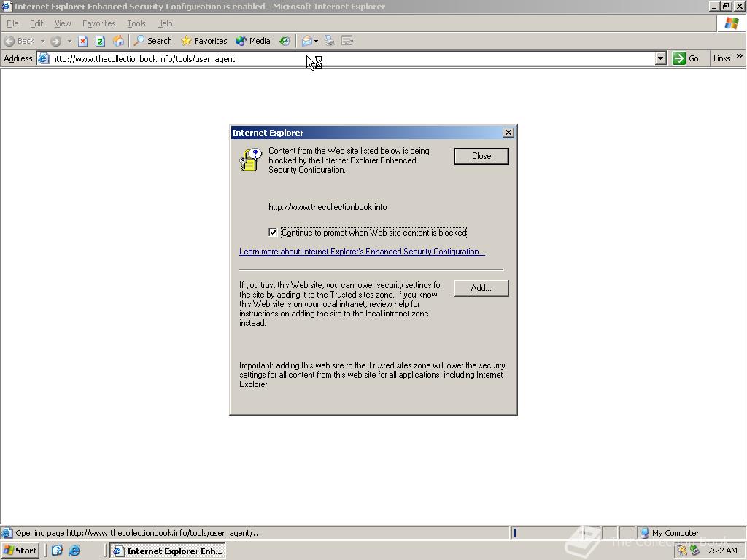Open the Help menu
This screenshot has height=560, width=747.
tap(164, 23)
